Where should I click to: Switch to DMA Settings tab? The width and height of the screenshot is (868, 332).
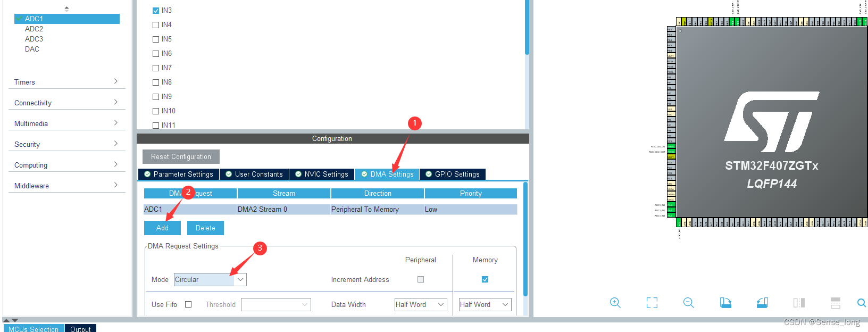click(387, 174)
